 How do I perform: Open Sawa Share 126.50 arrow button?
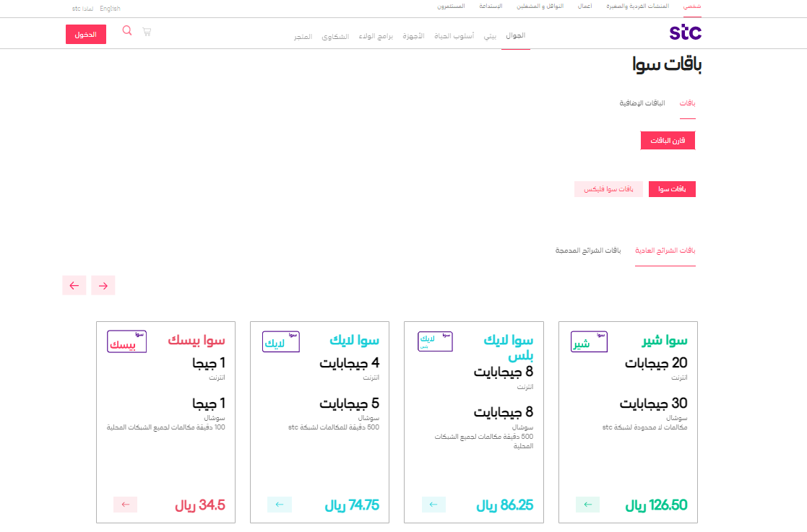588,505
